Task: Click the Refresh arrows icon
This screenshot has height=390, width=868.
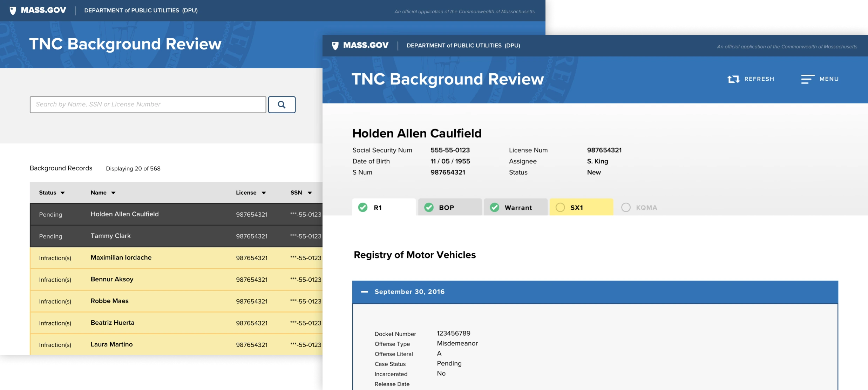Action: (x=733, y=79)
